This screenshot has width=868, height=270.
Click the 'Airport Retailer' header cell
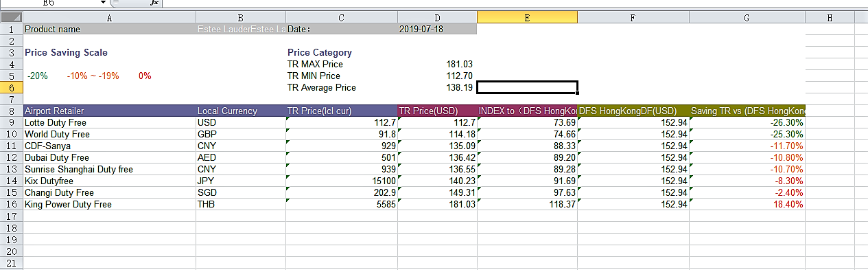coord(109,111)
